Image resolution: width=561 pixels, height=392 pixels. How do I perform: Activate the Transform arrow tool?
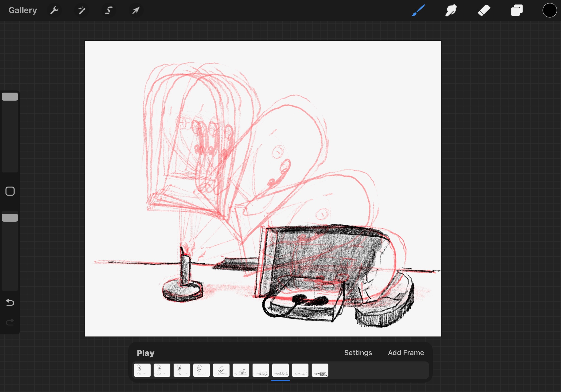click(x=136, y=10)
